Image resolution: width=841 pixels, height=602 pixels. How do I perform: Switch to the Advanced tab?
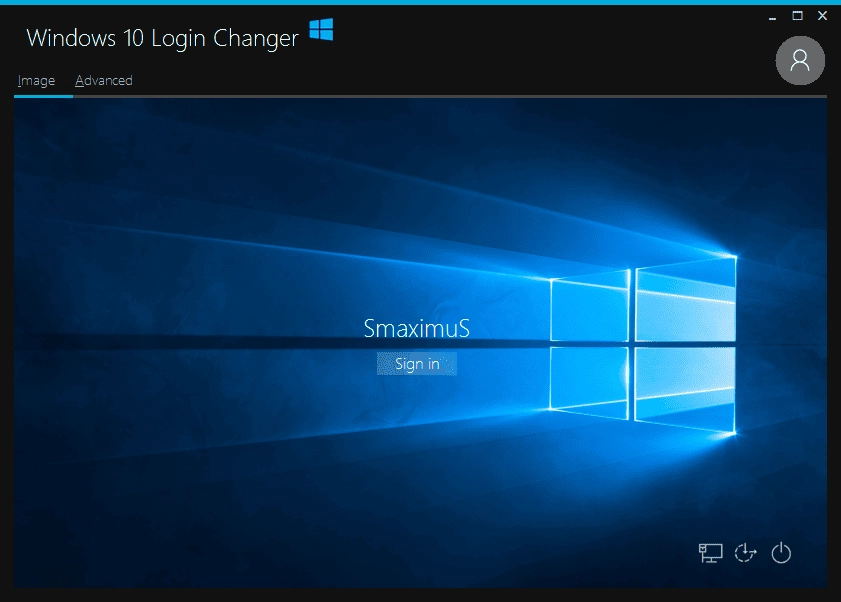[104, 80]
